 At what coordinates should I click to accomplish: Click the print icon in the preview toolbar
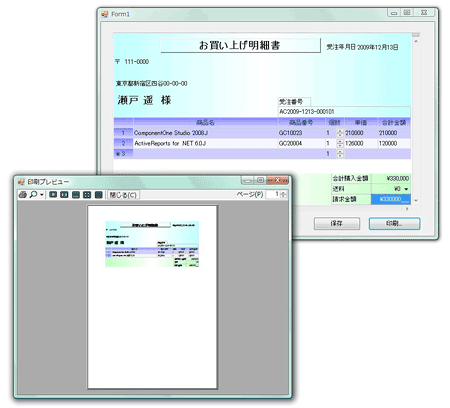[23, 194]
